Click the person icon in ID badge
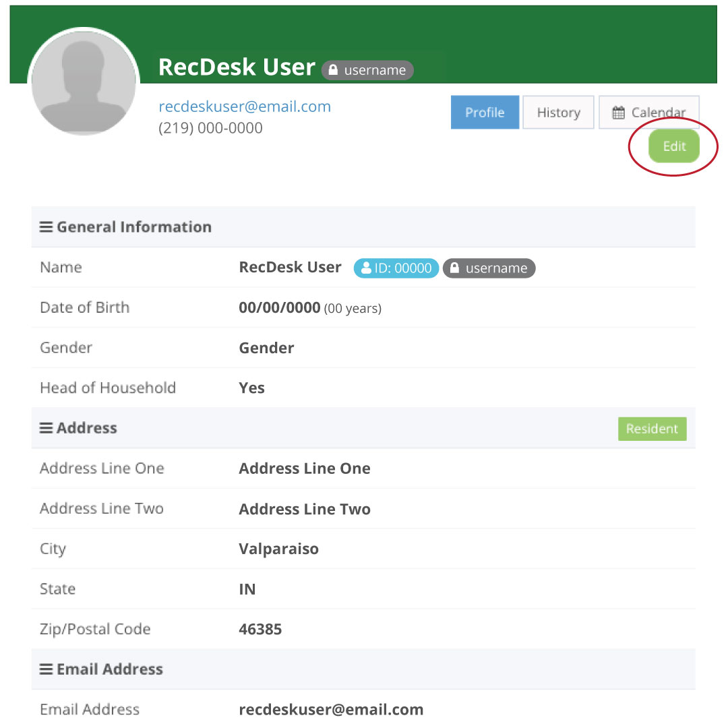The width and height of the screenshot is (728, 728). (x=366, y=268)
